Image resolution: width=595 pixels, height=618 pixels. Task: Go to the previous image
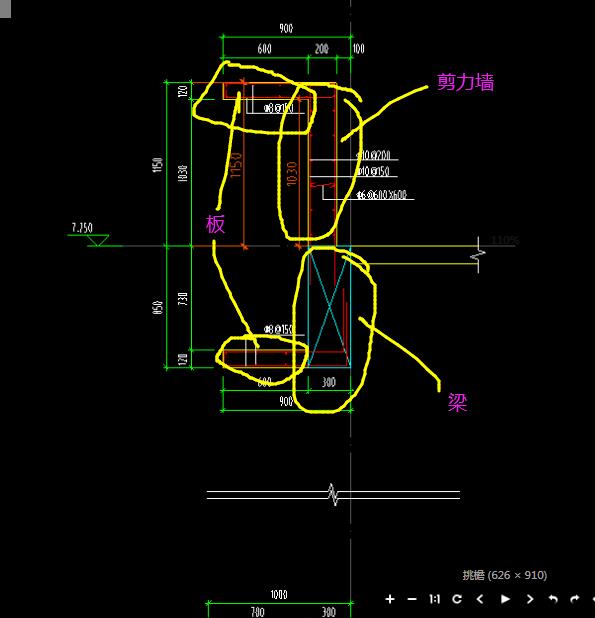click(480, 599)
